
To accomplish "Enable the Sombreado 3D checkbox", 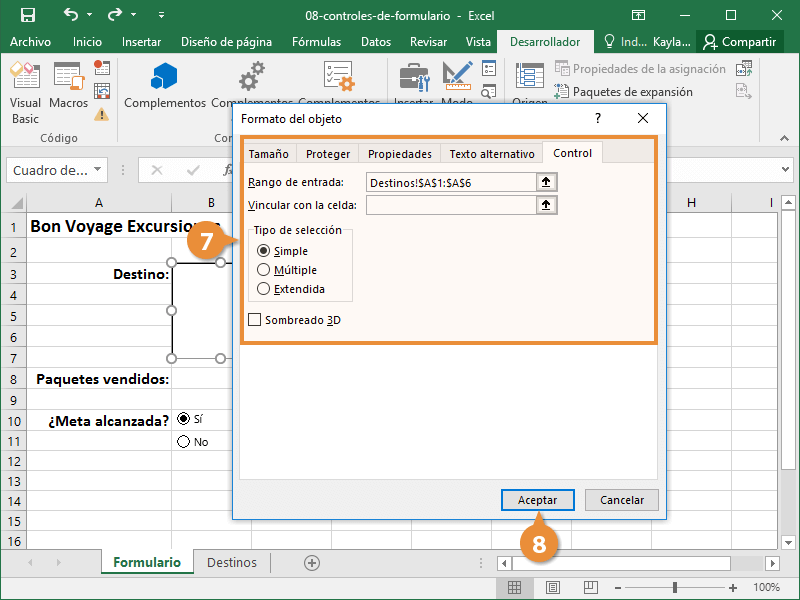I will (254, 320).
